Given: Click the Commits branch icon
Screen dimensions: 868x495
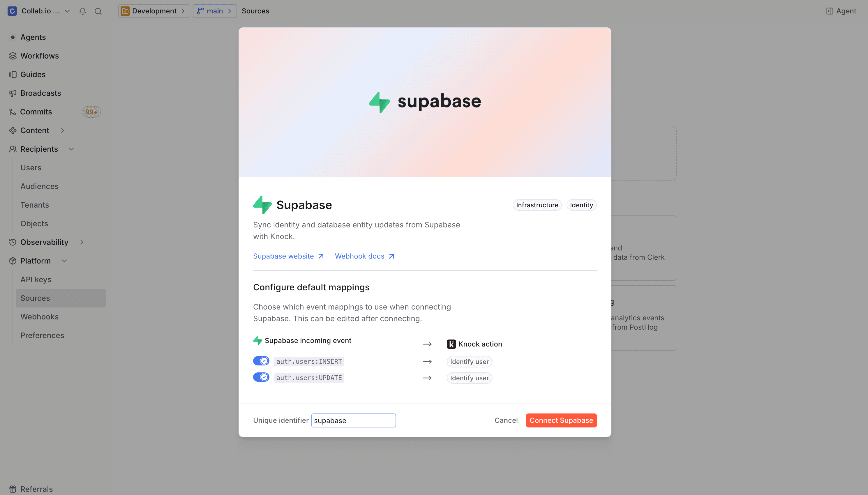Looking at the screenshot, I should click(13, 112).
